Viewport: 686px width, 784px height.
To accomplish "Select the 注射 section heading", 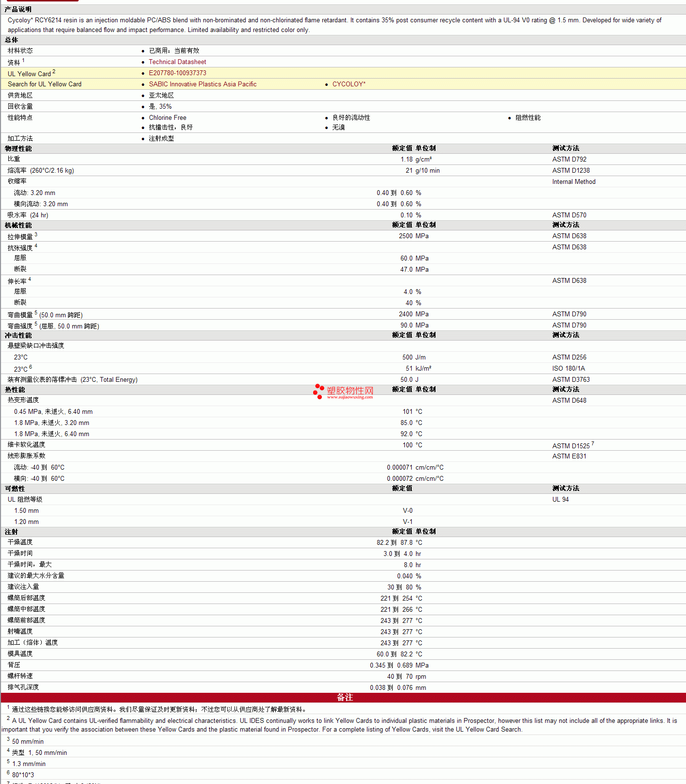I will [11, 532].
